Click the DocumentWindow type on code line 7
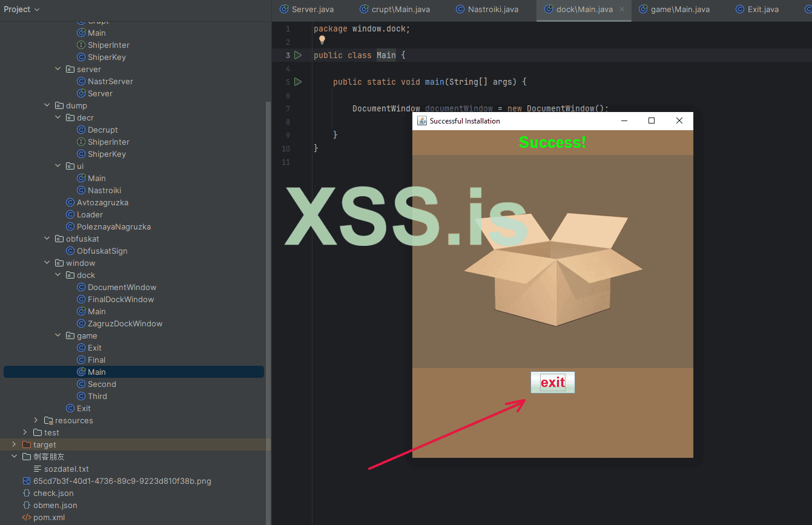The width and height of the screenshot is (812, 525). 386,108
